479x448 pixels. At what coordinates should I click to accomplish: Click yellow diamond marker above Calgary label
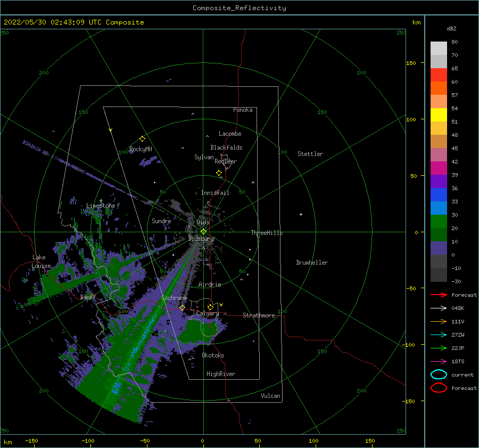pyautogui.click(x=210, y=307)
